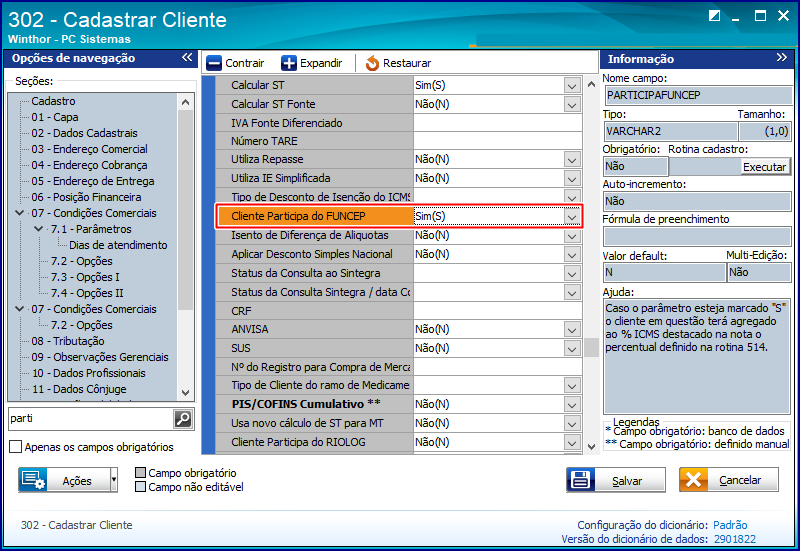Open Aplicar Desconto Simples Nacional dropdown
This screenshot has width=800, height=551.
(572, 255)
